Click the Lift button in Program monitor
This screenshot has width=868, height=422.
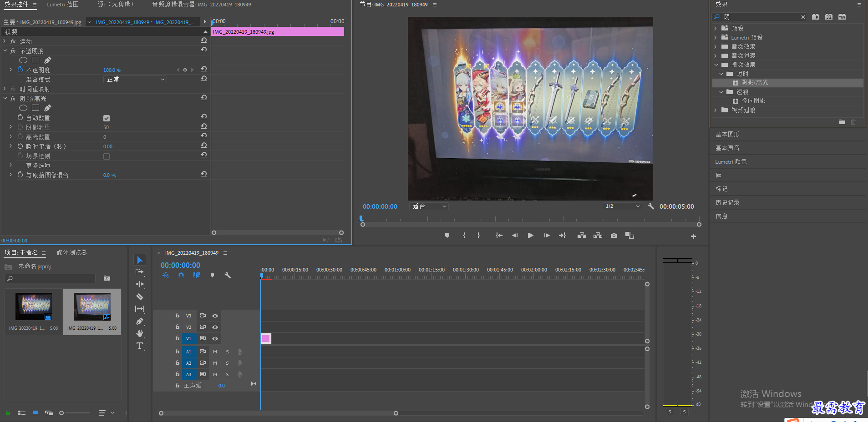tap(582, 236)
